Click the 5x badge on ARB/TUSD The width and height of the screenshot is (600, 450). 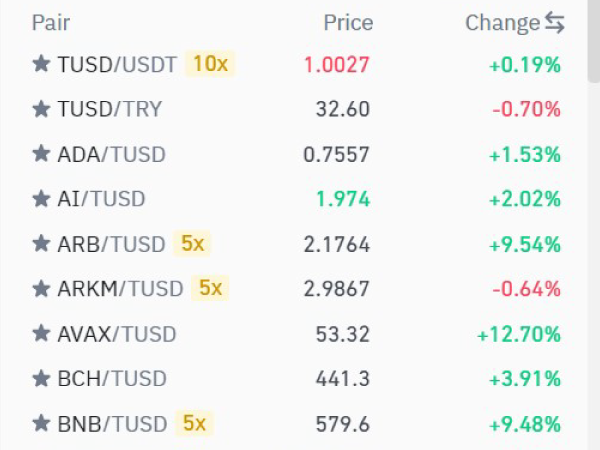[x=190, y=244]
